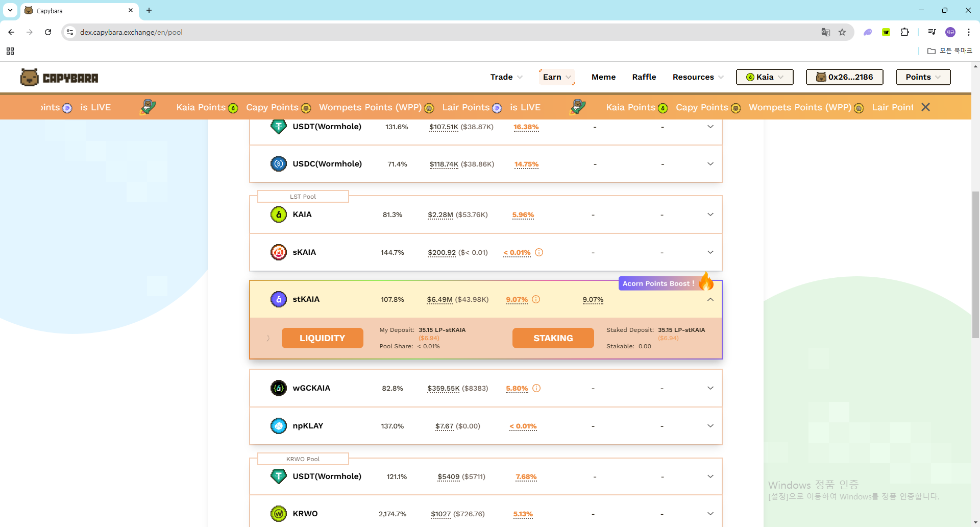
Task: Bookmark this page with the star icon
Action: (842, 32)
